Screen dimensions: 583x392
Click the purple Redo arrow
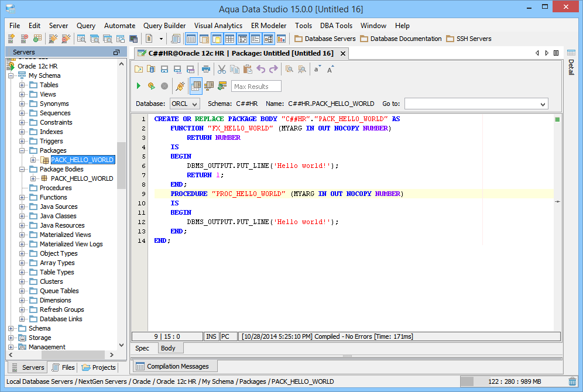click(x=273, y=69)
